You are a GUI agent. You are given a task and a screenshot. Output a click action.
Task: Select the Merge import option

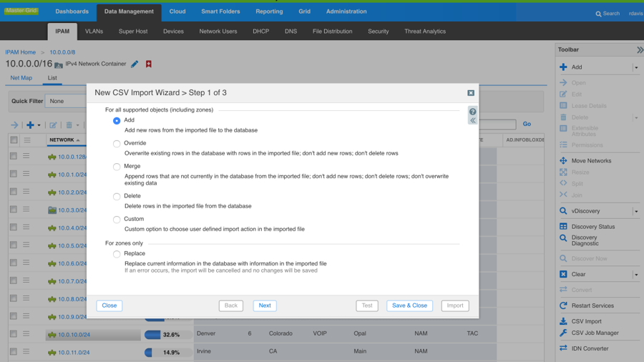pos(117,167)
